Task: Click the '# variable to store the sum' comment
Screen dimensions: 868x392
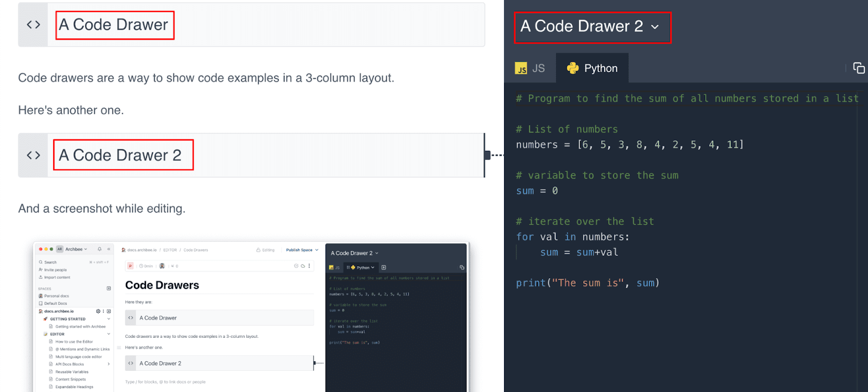Action: 597,175
